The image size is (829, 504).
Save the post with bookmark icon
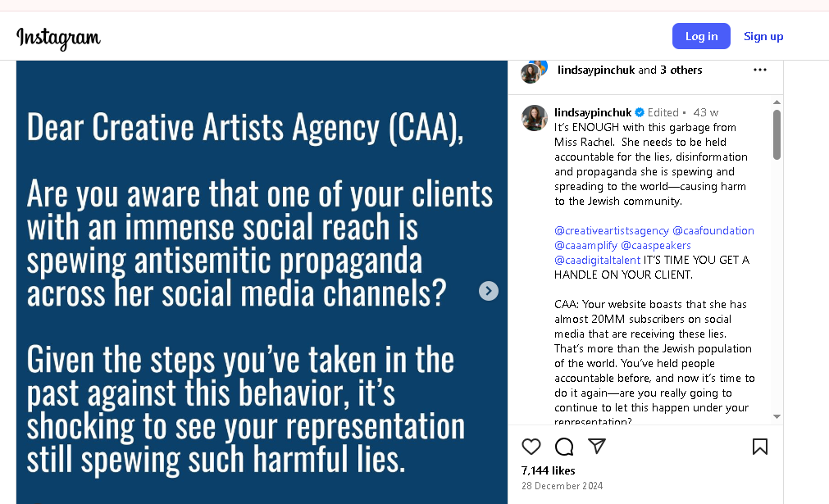[x=760, y=447]
